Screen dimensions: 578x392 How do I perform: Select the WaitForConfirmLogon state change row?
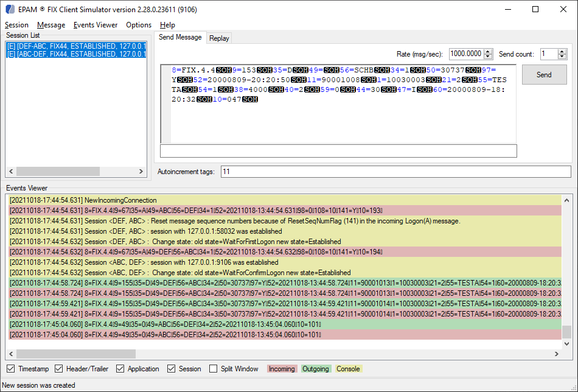285,273
